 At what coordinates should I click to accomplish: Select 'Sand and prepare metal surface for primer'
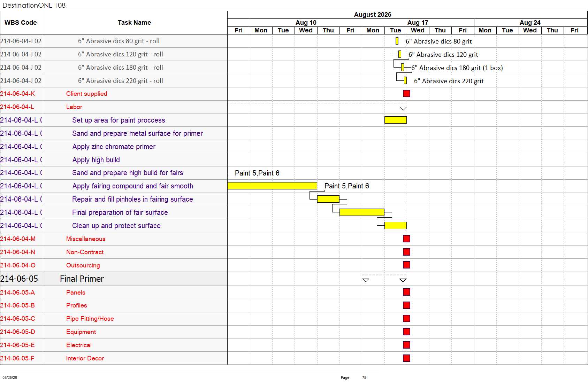pyautogui.click(x=137, y=133)
